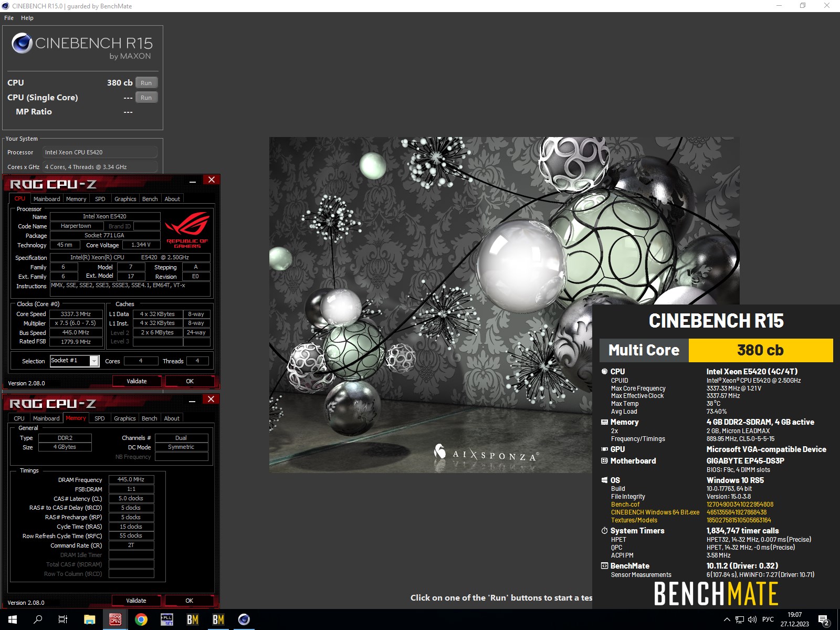Click Validate in upper CPU-Z window
Screen dimensions: 840x630
point(136,381)
